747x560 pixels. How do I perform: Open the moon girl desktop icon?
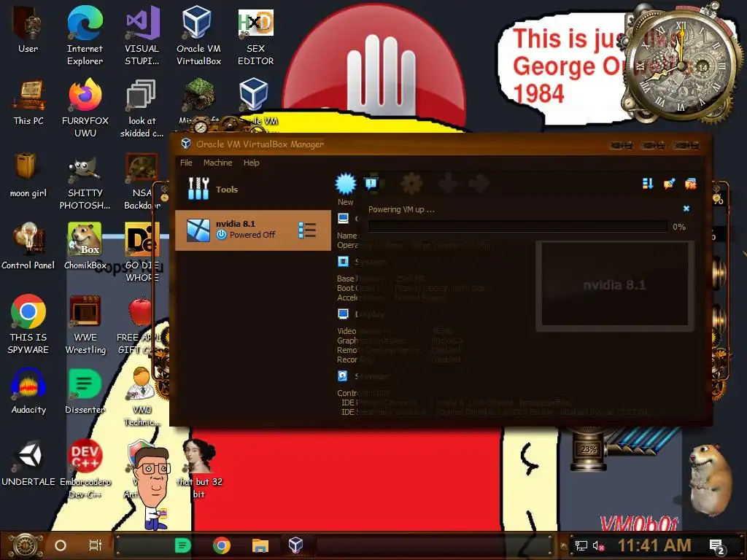tap(28, 174)
